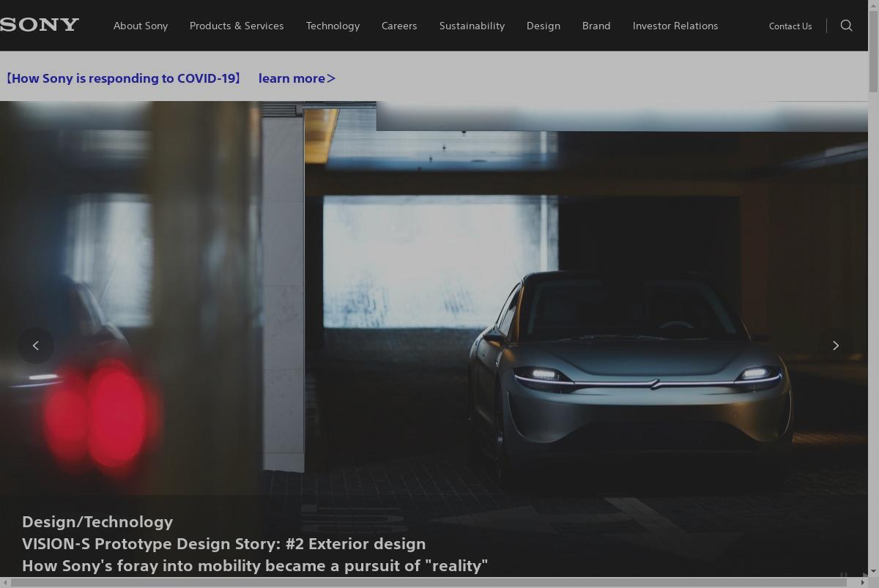Click the Sony logo
879x588 pixels.
point(40,25)
